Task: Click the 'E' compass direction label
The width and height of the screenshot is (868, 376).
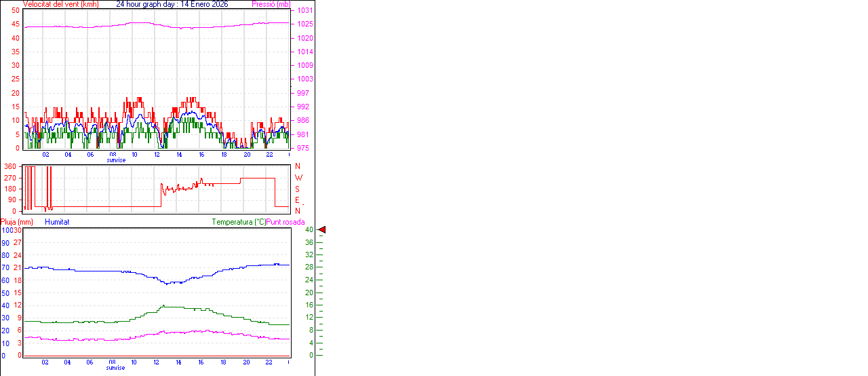Action: (x=298, y=200)
